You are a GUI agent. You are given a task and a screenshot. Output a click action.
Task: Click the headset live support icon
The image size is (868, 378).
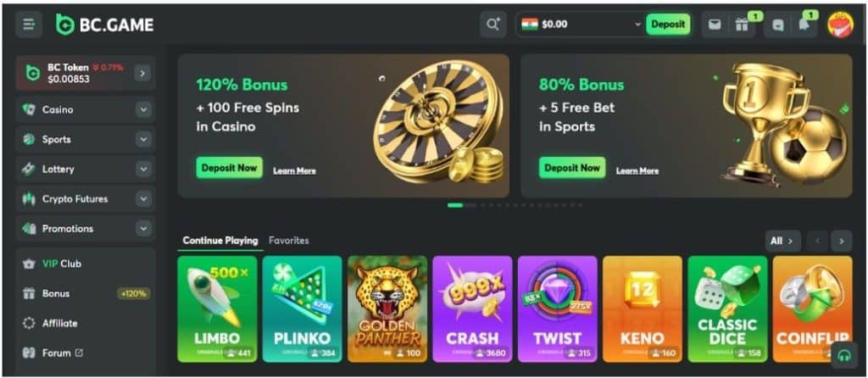(x=844, y=355)
